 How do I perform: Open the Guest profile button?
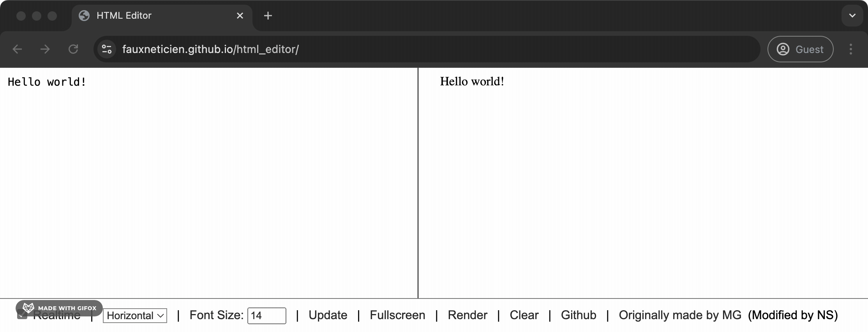800,49
